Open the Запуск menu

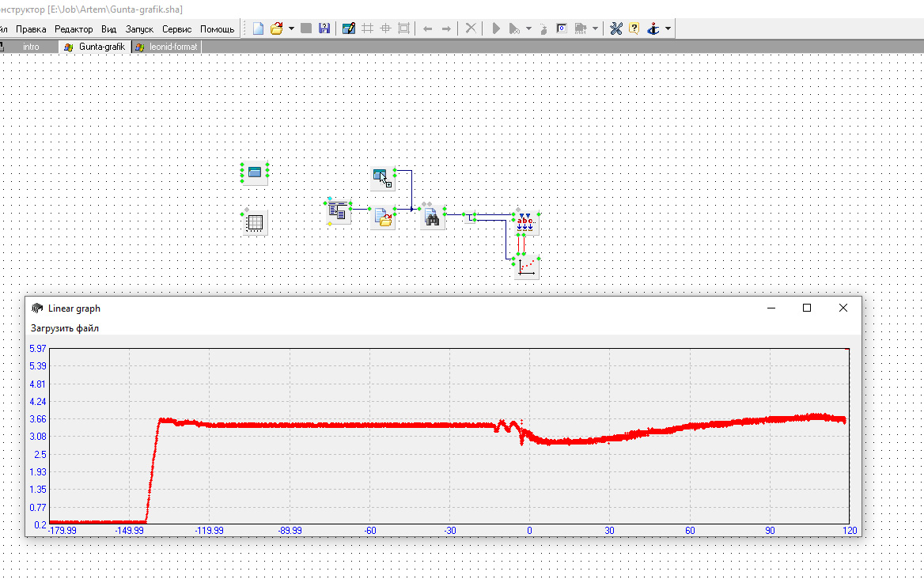tap(139, 28)
